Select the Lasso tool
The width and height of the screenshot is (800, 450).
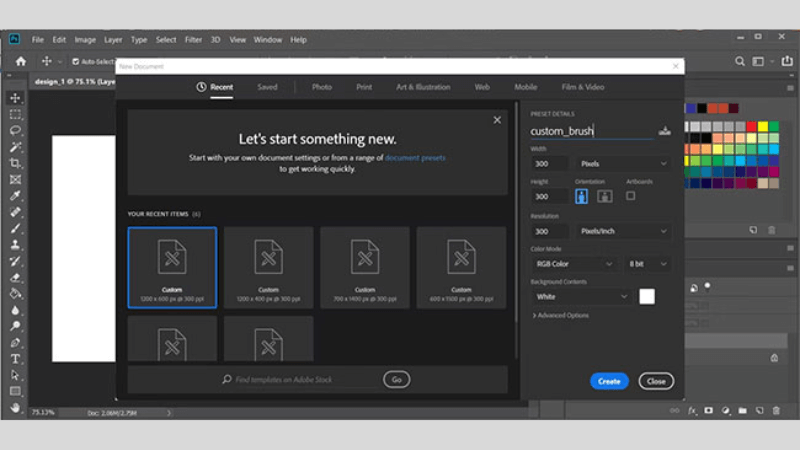click(15, 131)
